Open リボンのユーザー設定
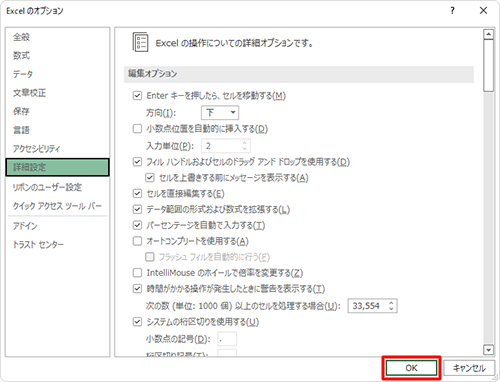 [47, 187]
